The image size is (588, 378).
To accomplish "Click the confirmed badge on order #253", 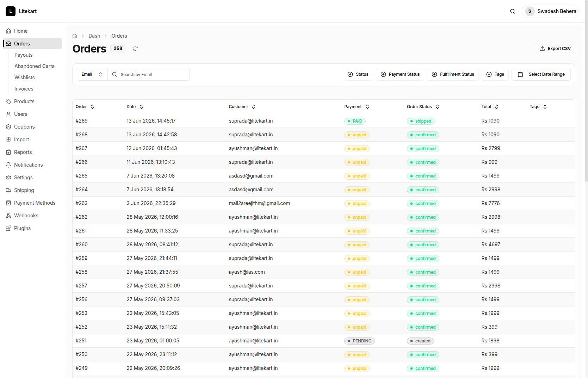I will point(423,314).
